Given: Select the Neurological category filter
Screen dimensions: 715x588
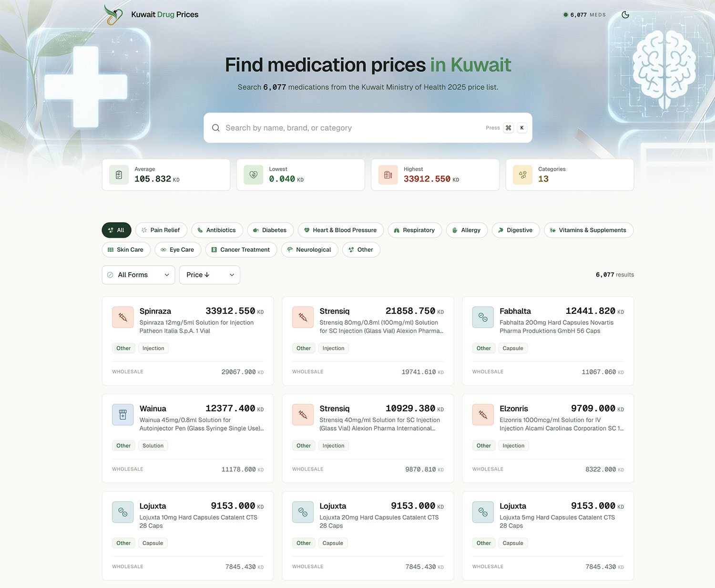Looking at the screenshot, I should [x=309, y=249].
